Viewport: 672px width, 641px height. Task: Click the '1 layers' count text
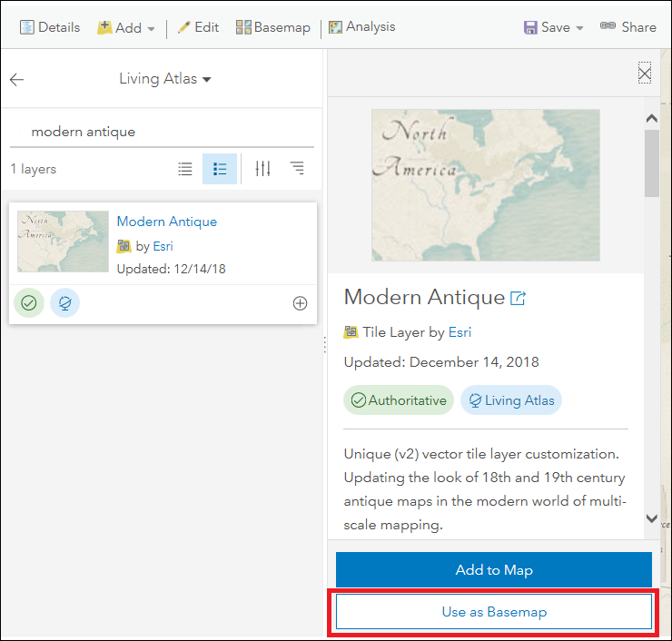[x=34, y=169]
